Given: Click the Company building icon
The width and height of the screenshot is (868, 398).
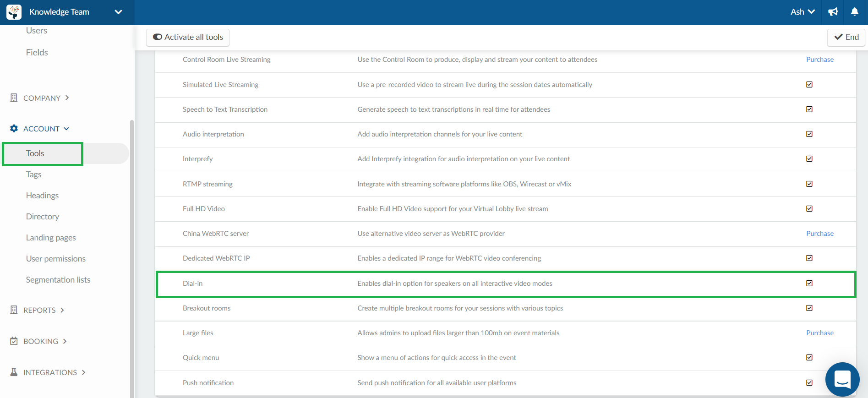Looking at the screenshot, I should pos(14,98).
